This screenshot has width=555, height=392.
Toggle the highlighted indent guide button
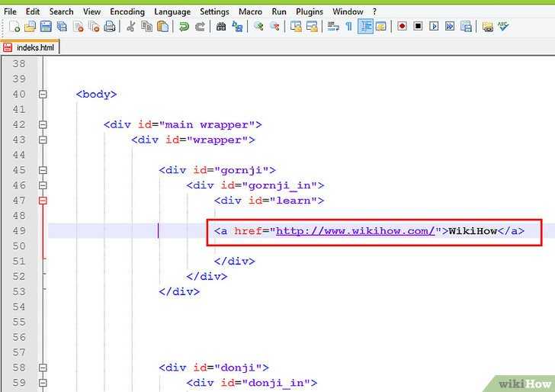point(365,27)
